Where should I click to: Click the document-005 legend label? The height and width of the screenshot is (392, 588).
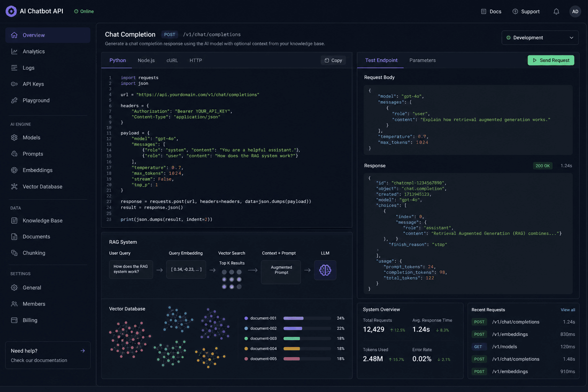263,359
